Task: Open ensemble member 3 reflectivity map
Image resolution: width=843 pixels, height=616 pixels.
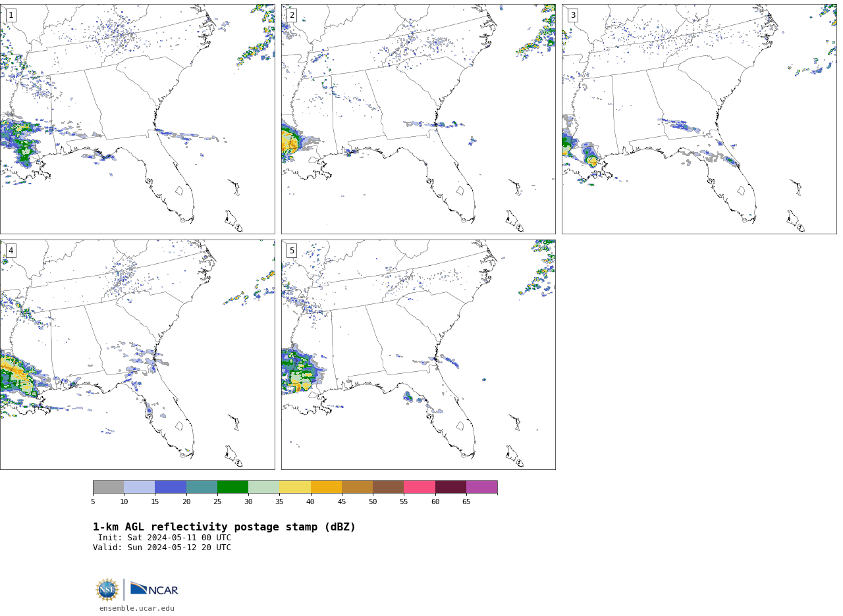Action: [699, 119]
